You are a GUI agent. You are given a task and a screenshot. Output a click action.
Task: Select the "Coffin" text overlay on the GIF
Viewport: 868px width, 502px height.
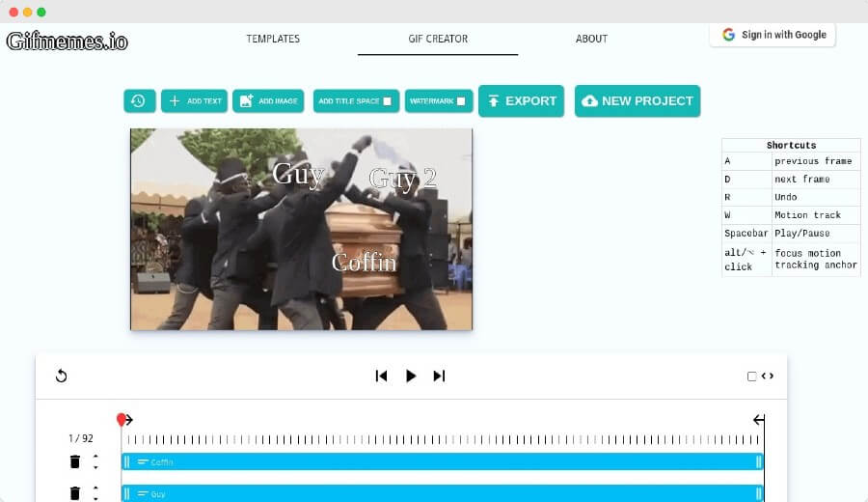[364, 262]
